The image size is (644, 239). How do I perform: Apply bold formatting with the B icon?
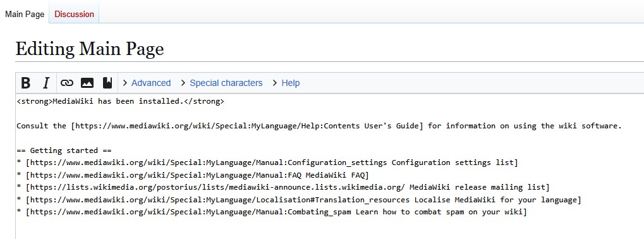pyautogui.click(x=25, y=83)
